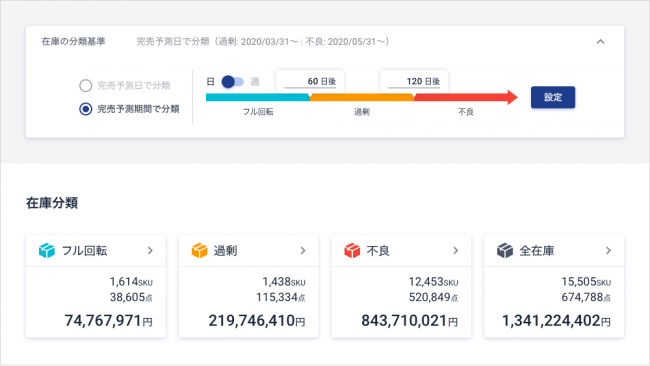The height and width of the screenshot is (366, 650).
Task: Click the 1,341,224,402円 total amount
Action: [556, 320]
